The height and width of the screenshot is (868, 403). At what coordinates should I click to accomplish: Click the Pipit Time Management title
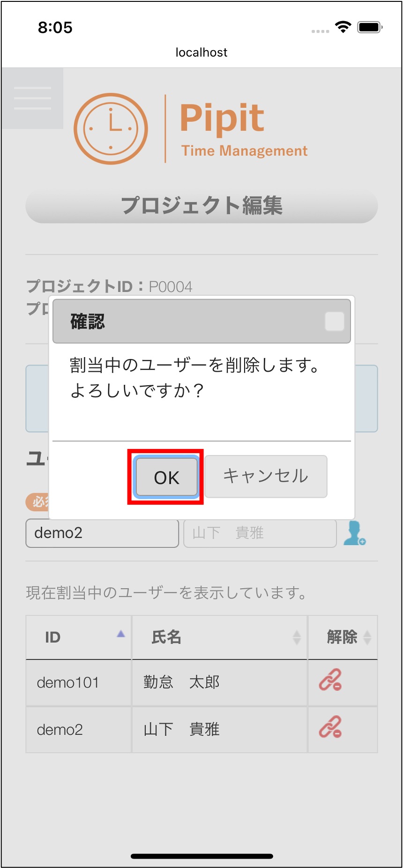tap(244, 129)
